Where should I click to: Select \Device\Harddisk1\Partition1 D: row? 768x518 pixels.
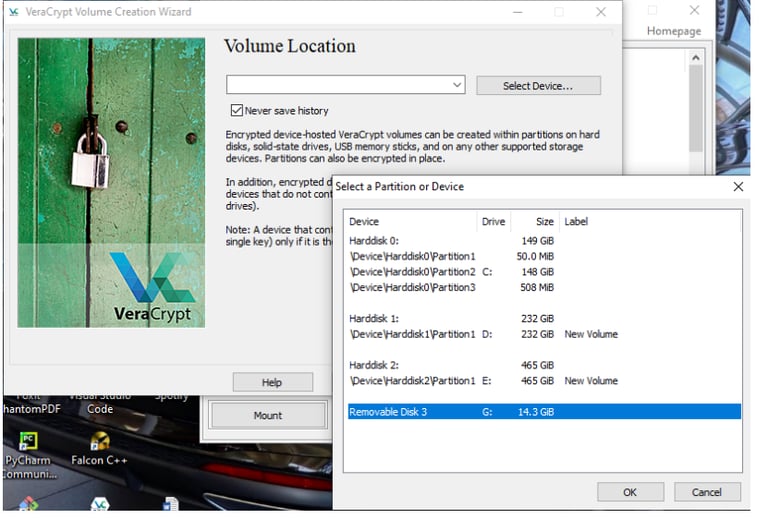click(544, 334)
